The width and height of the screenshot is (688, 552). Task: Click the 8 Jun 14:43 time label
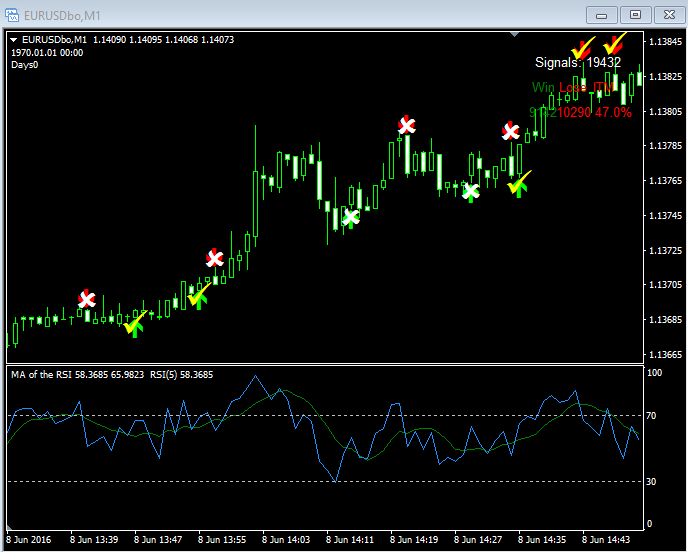(x=606, y=539)
